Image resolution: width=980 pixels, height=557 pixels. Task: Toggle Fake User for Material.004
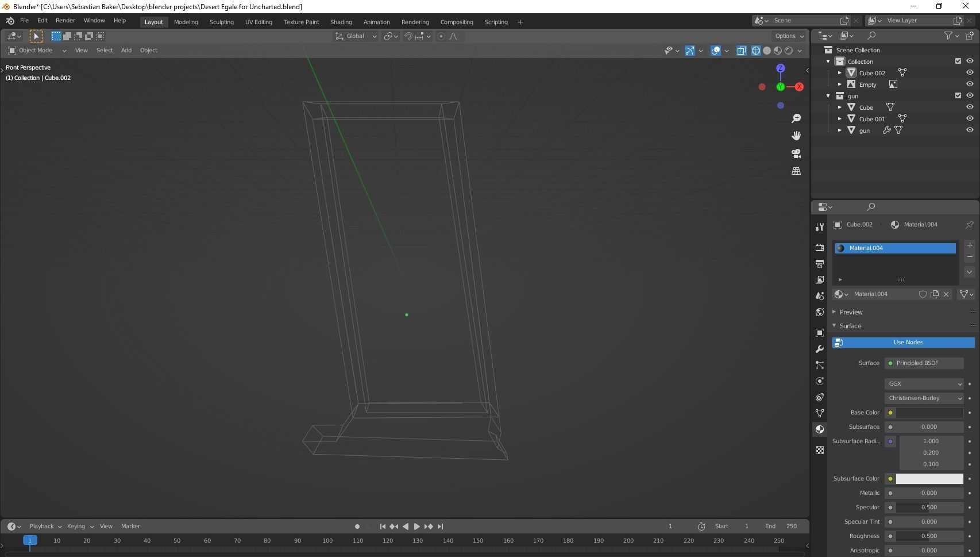point(923,294)
